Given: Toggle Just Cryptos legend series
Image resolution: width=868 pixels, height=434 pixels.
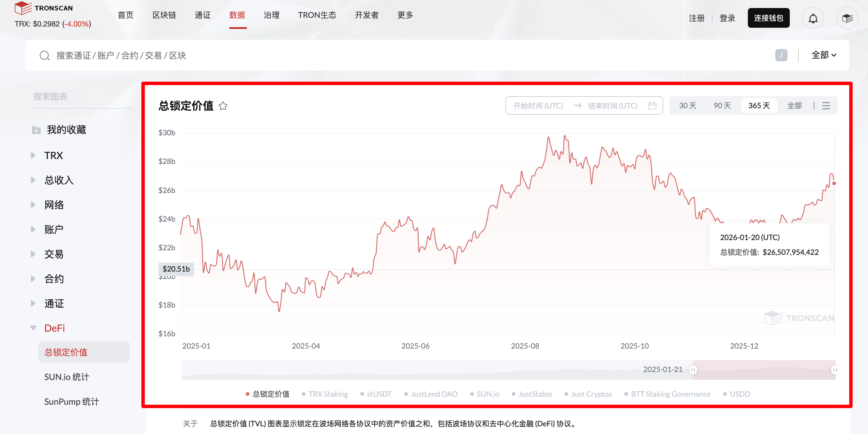Looking at the screenshot, I should tap(588, 394).
